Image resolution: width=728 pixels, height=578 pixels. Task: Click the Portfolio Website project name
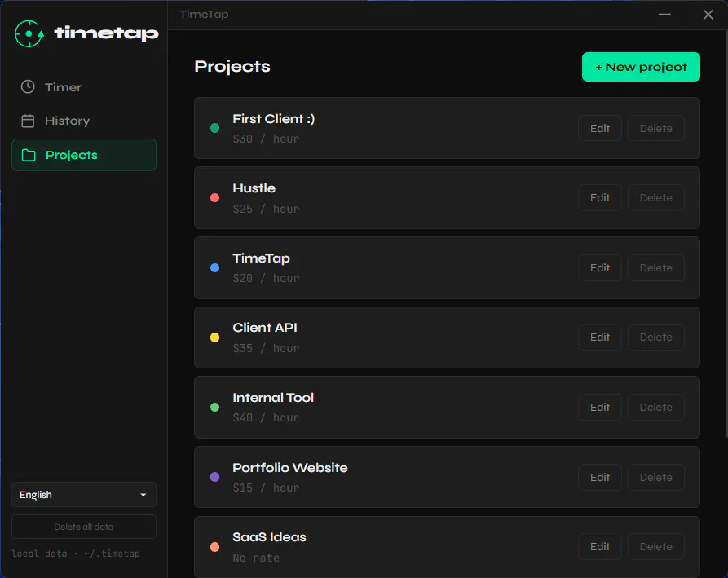289,467
